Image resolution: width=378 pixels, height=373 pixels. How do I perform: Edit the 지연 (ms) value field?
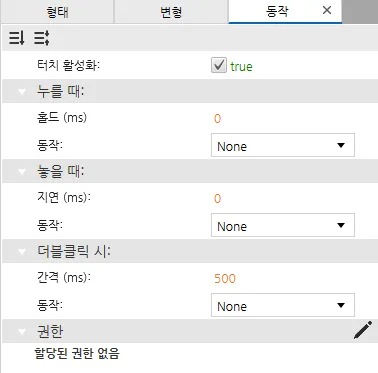click(x=283, y=199)
